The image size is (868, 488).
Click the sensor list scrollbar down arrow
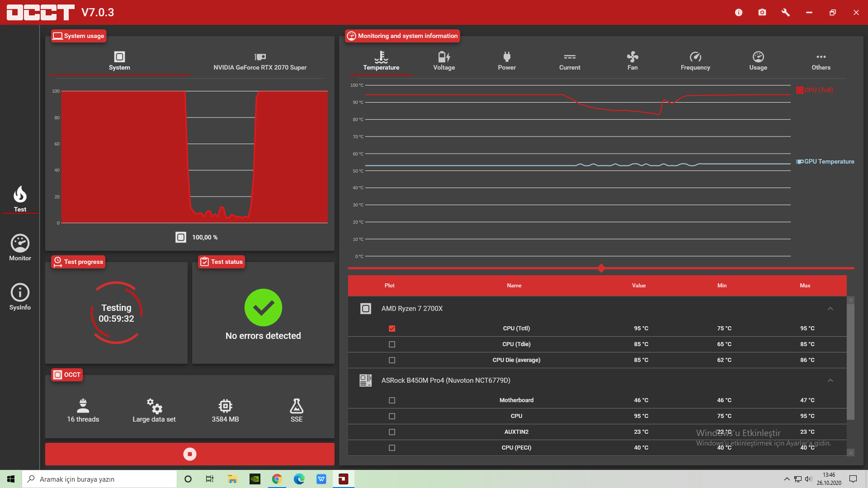[850, 452]
